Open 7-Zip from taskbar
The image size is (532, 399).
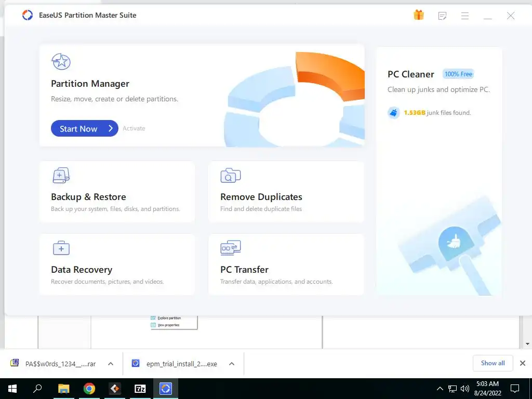[x=140, y=389]
